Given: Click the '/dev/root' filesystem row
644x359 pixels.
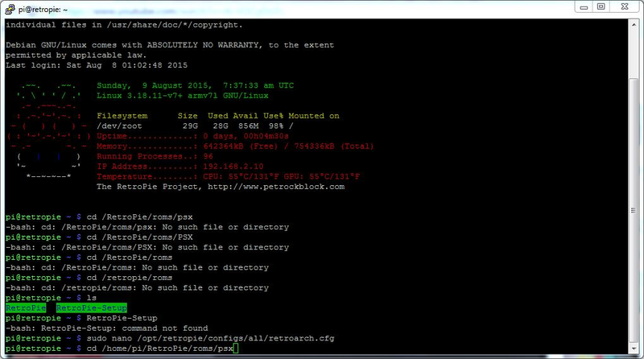Looking at the screenshot, I should pos(195,126).
